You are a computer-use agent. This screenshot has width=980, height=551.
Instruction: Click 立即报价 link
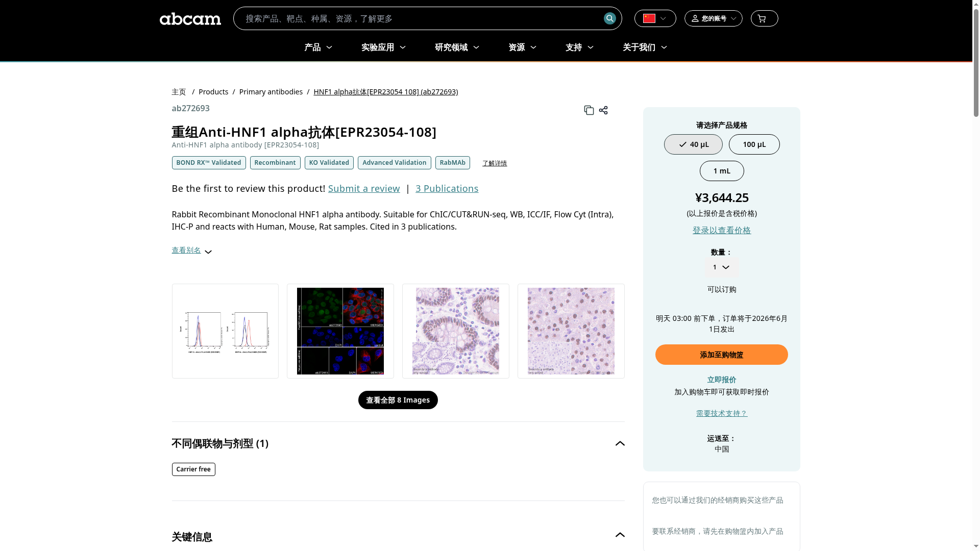pyautogui.click(x=722, y=380)
